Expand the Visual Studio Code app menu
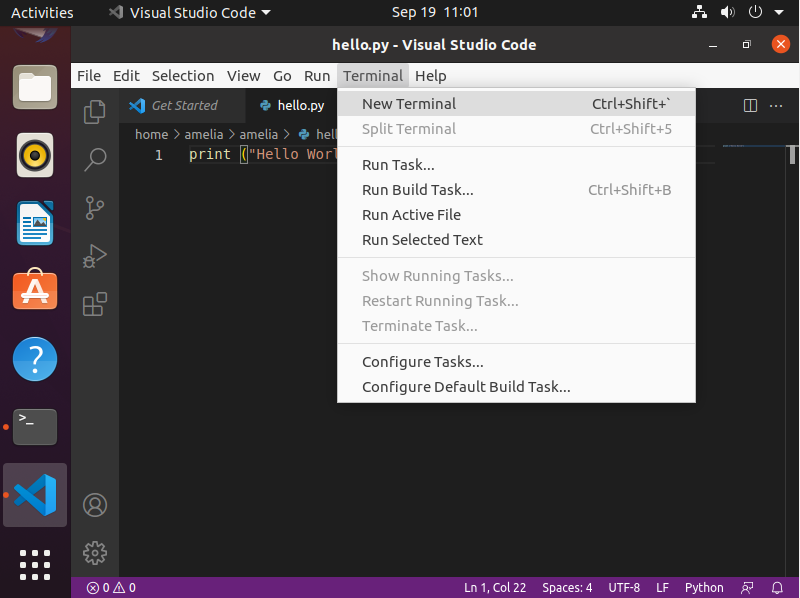Viewport: 800px width, 598px height. tap(190, 13)
